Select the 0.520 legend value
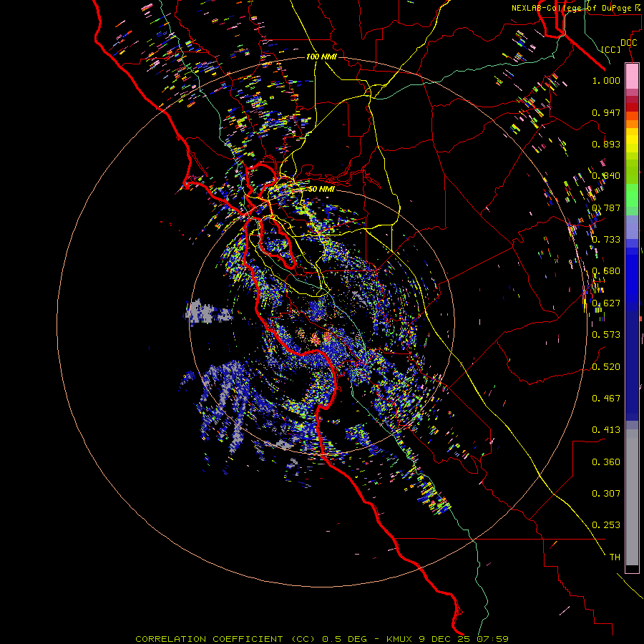This screenshot has width=644, height=644. coord(606,367)
